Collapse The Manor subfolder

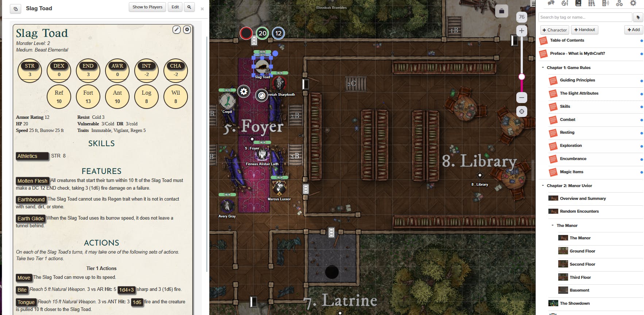553,225
